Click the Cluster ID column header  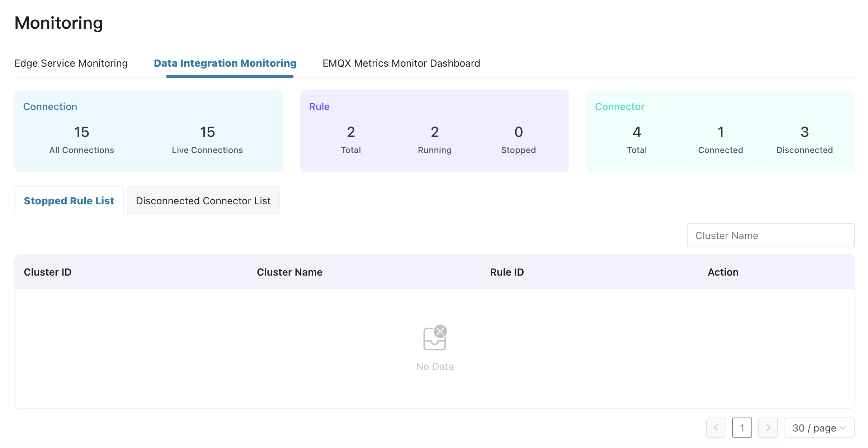click(47, 272)
